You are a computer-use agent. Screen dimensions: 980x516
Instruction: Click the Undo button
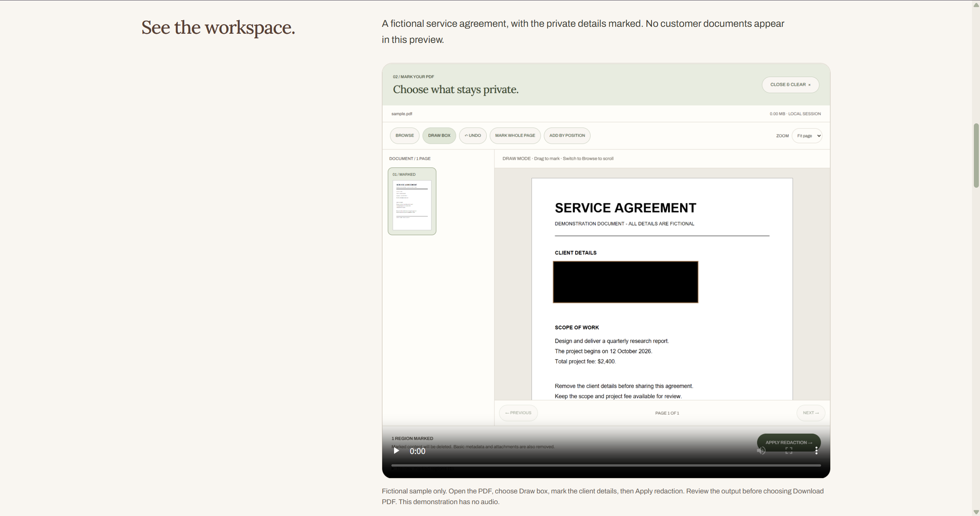pos(473,136)
